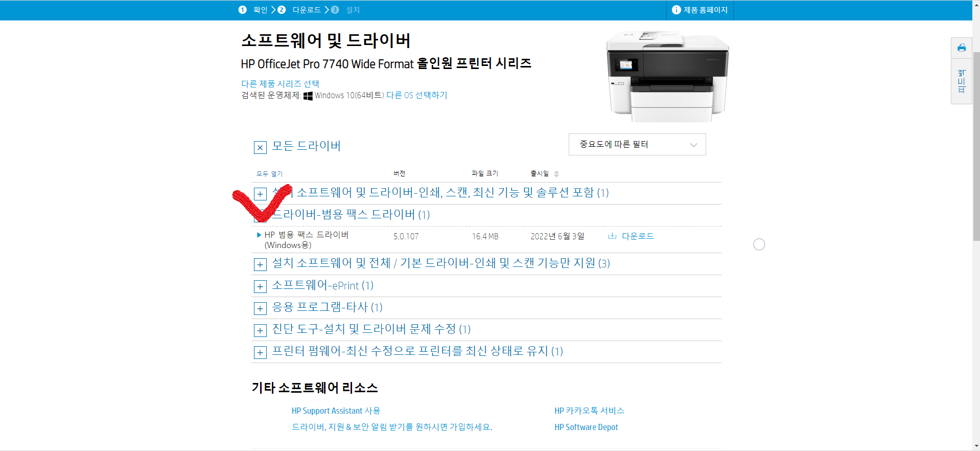Image resolution: width=980 pixels, height=451 pixels.
Task: Expand the 소프트웨어-ePrint section
Action: (260, 286)
